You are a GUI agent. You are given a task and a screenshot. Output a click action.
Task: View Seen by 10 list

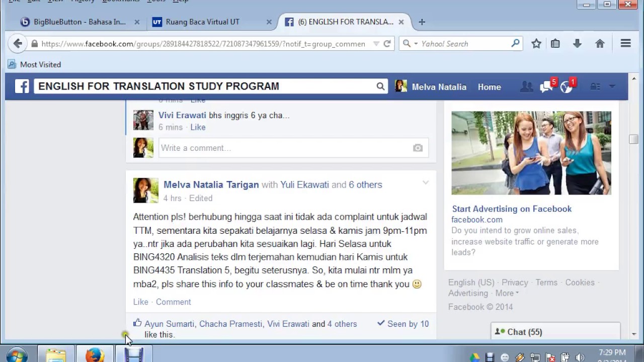(403, 324)
